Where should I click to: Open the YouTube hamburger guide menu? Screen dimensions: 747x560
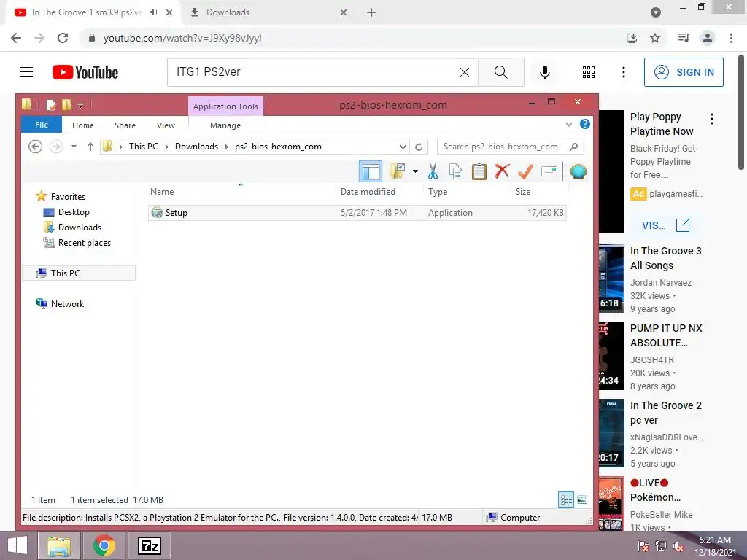point(26,72)
